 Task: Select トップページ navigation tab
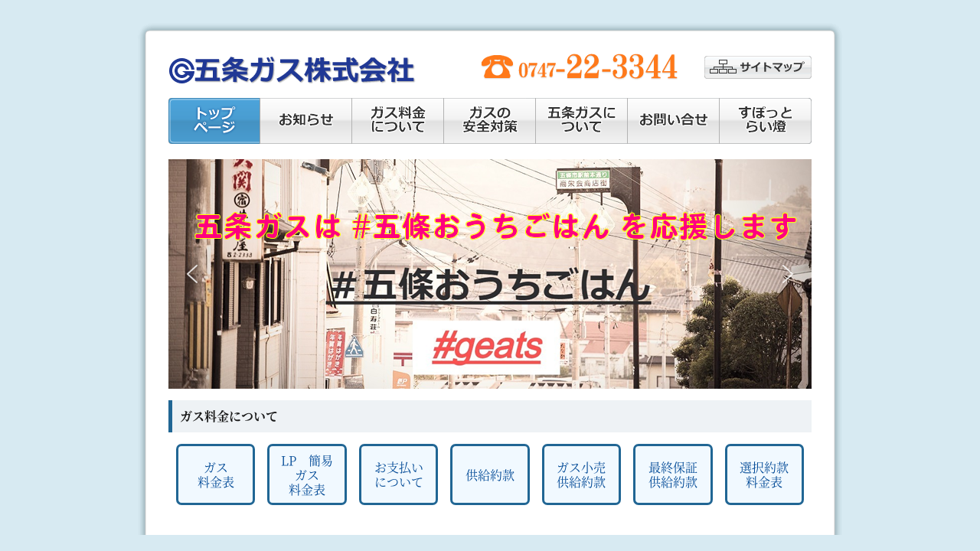pyautogui.click(x=214, y=121)
